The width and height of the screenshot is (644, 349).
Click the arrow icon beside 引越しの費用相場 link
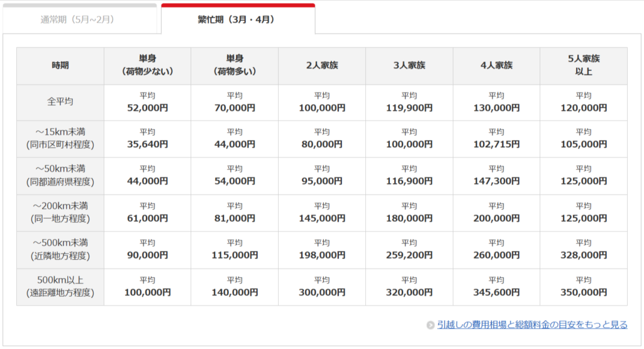[x=430, y=325]
